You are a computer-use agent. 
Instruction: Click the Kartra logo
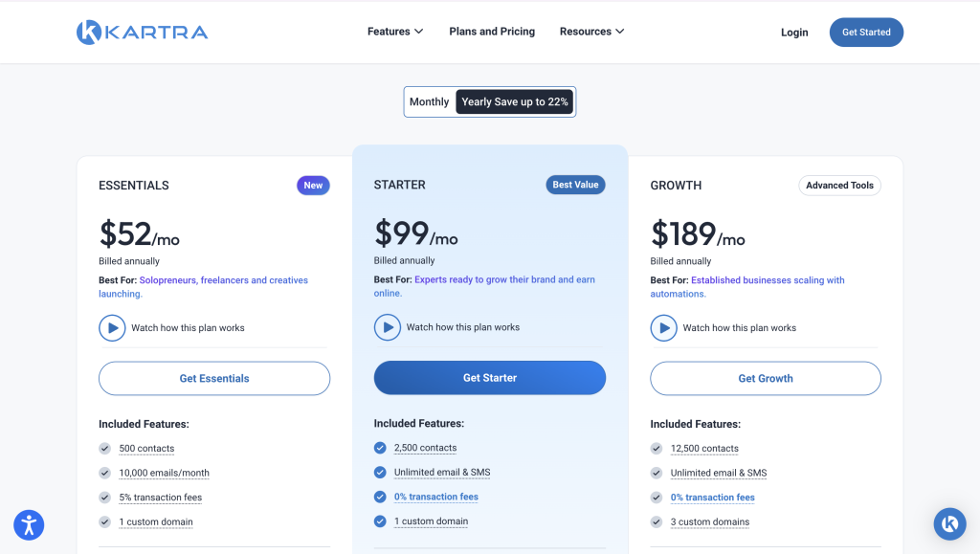[142, 32]
